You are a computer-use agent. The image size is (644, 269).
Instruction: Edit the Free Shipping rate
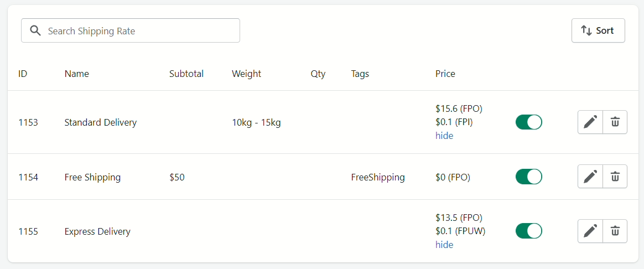[590, 177]
